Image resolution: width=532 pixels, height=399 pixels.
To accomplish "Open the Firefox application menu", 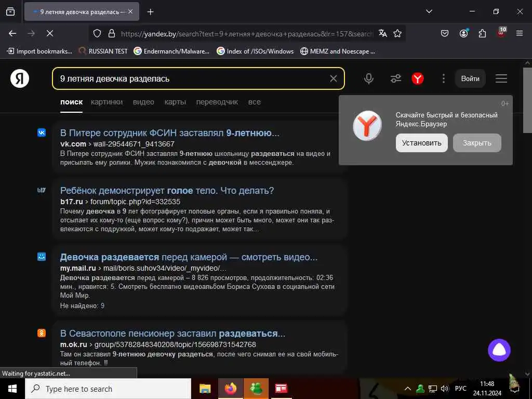I will point(520,33).
